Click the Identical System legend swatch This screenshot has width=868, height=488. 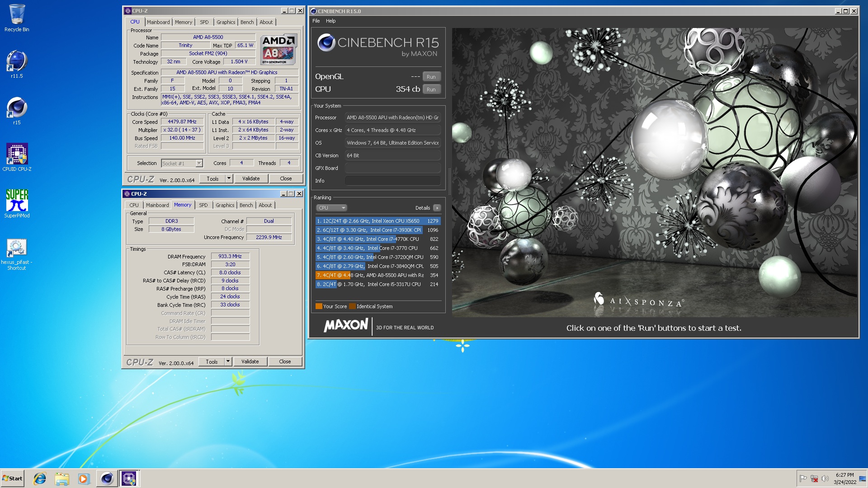pyautogui.click(x=352, y=306)
